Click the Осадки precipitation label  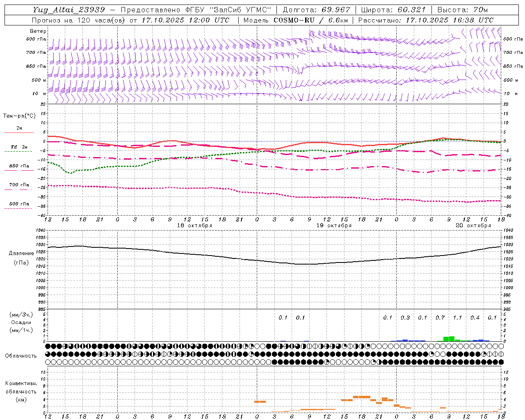click(x=21, y=322)
